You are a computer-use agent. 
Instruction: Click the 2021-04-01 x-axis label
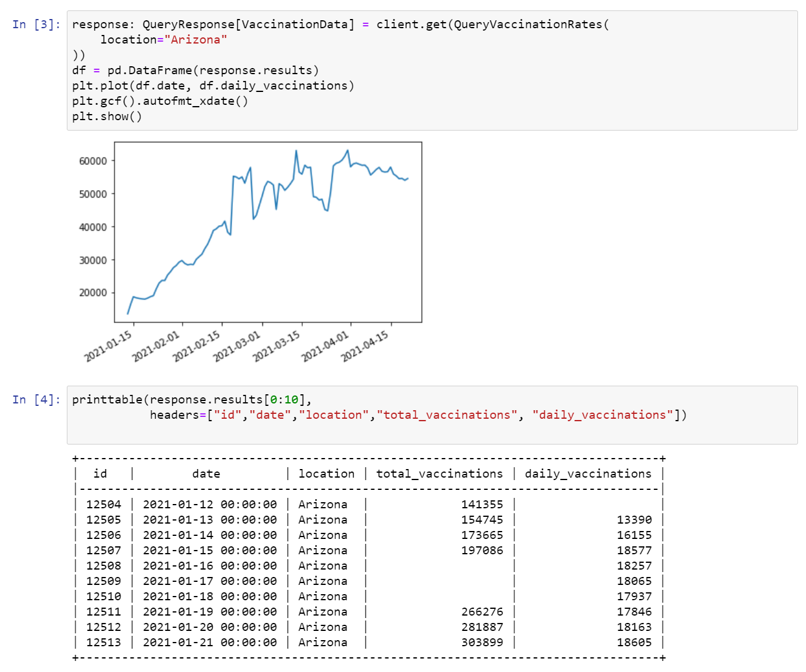pos(325,346)
